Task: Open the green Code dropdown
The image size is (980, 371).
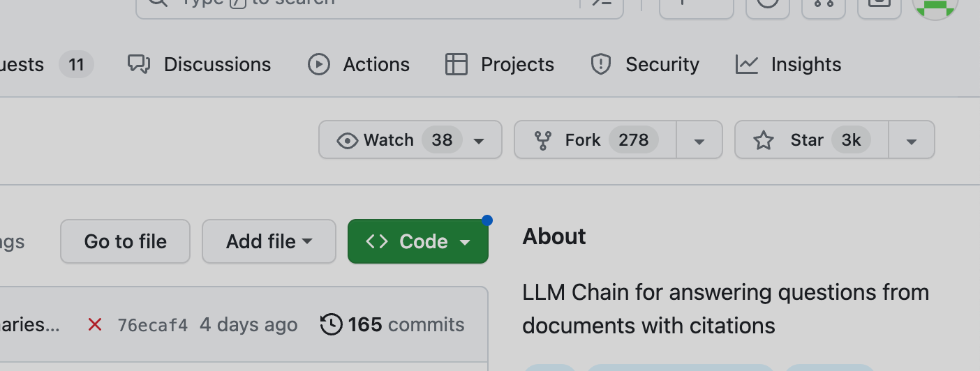Action: pyautogui.click(x=417, y=241)
